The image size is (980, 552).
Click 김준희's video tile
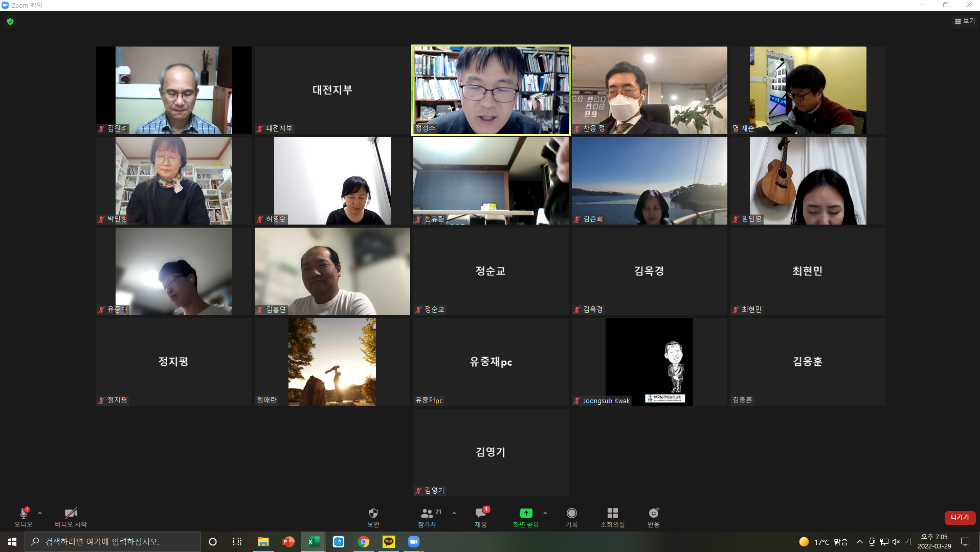(x=650, y=181)
